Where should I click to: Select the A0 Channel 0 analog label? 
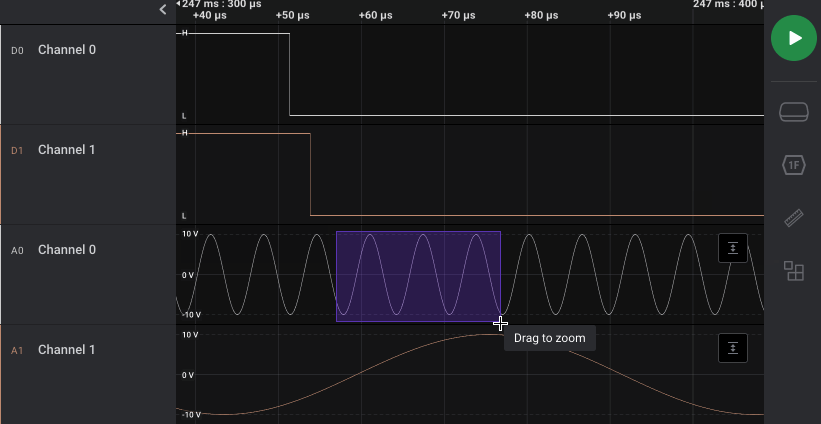[67, 250]
